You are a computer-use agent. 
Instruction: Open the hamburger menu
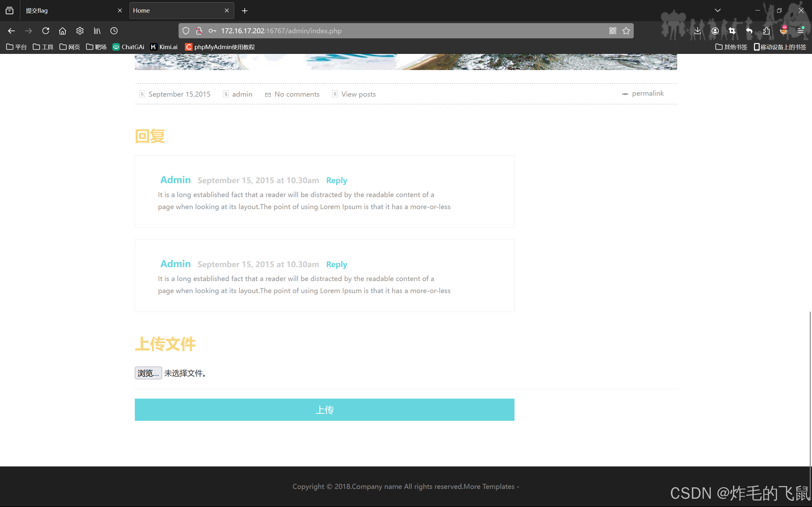(x=801, y=30)
